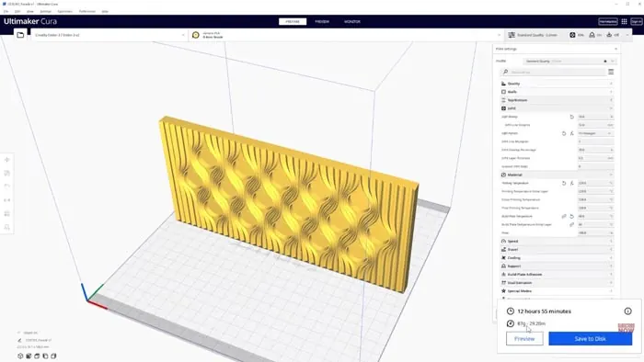Viewport: 644px width, 362px height.
Task: Switch to the PREVIEW stage tab
Action: coord(322,22)
